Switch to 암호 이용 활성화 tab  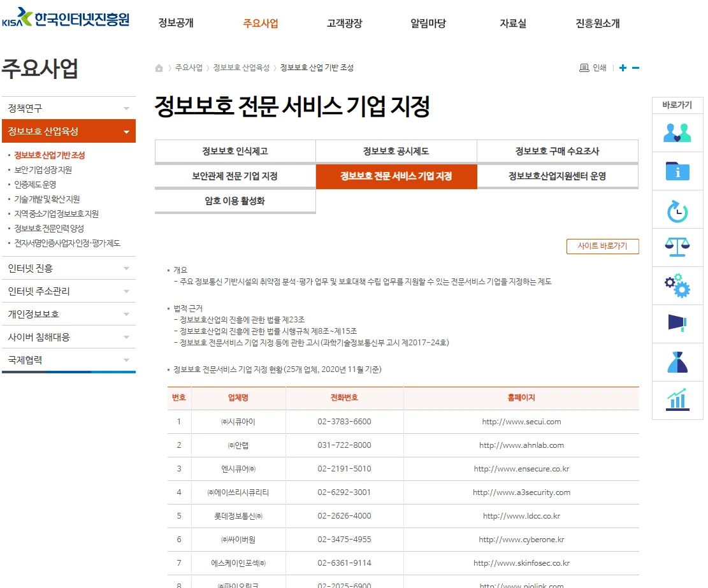235,201
